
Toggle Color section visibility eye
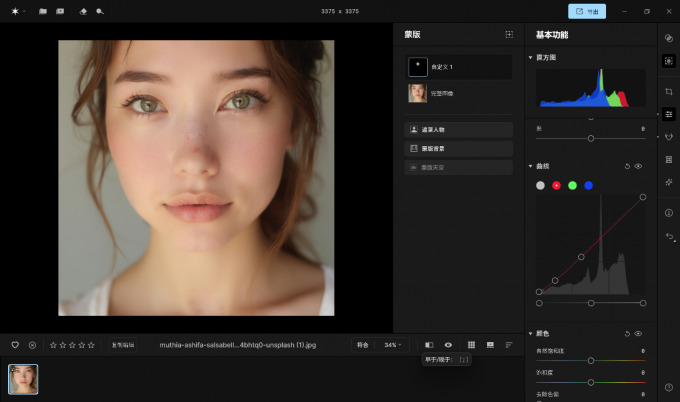point(638,333)
